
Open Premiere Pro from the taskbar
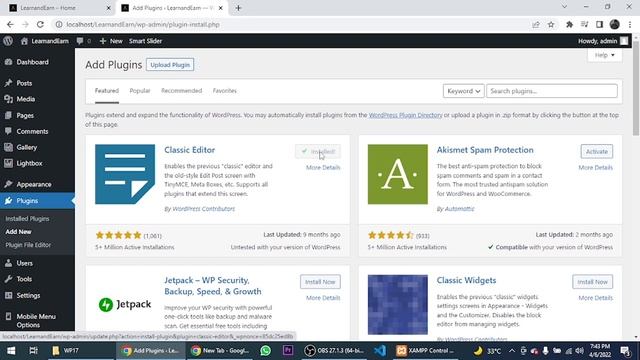coord(288,351)
